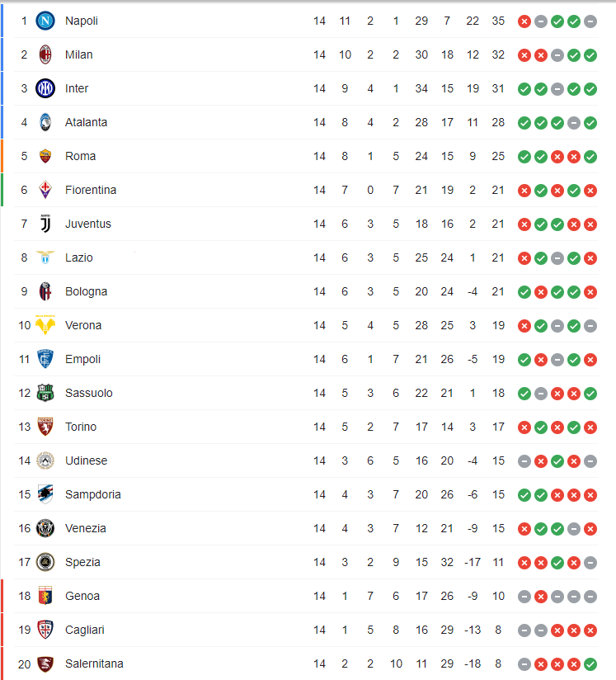
Task: Open the Juventus logo
Action: tap(45, 224)
